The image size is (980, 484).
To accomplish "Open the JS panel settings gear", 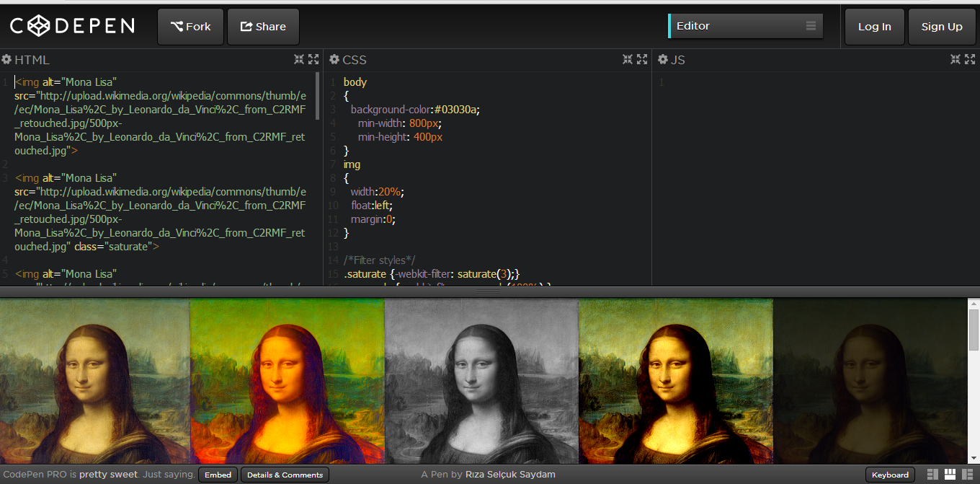I will click(x=662, y=60).
